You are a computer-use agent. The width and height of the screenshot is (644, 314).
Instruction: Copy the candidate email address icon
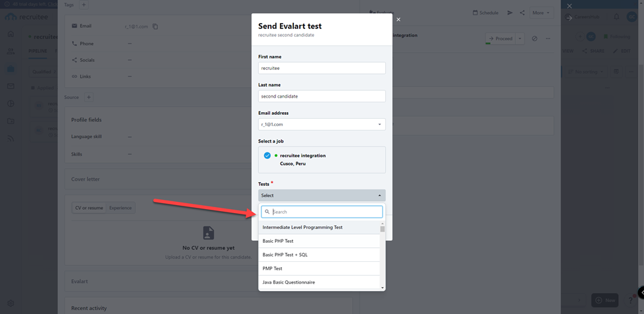click(155, 26)
